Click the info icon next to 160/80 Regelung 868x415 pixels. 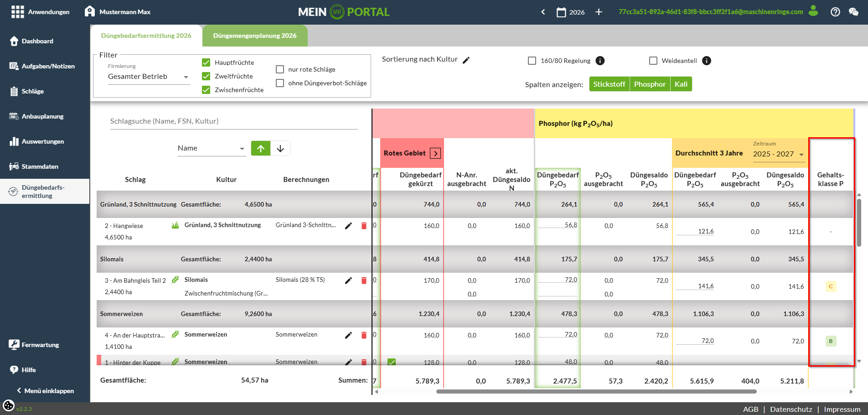tap(600, 61)
